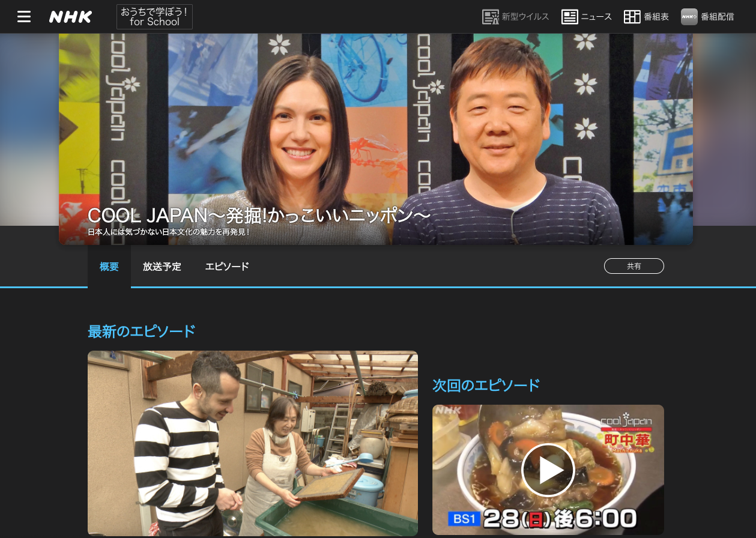Click the ニュース newspaper icon
Screen dimensions: 756x538
(x=569, y=17)
